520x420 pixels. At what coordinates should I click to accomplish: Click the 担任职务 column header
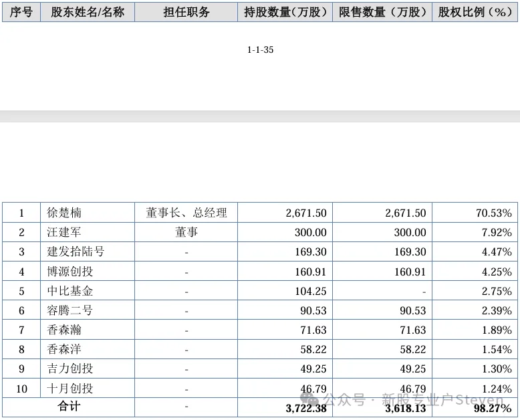(186, 12)
